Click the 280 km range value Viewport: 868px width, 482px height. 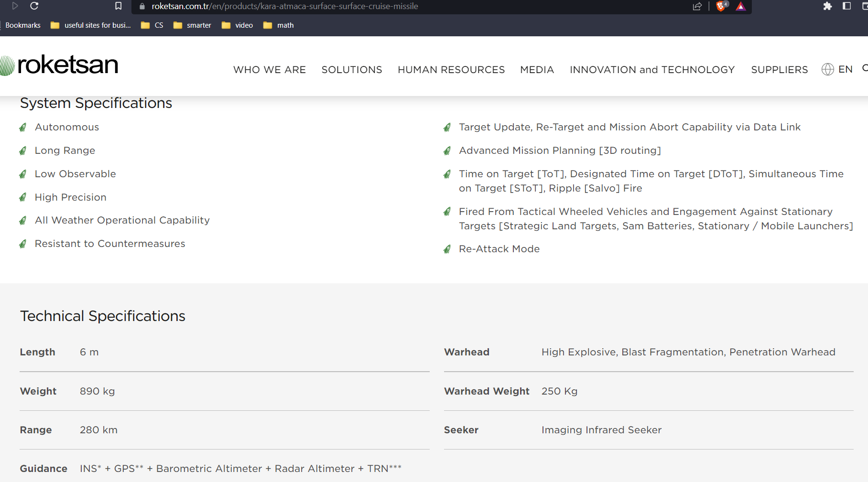coord(98,430)
